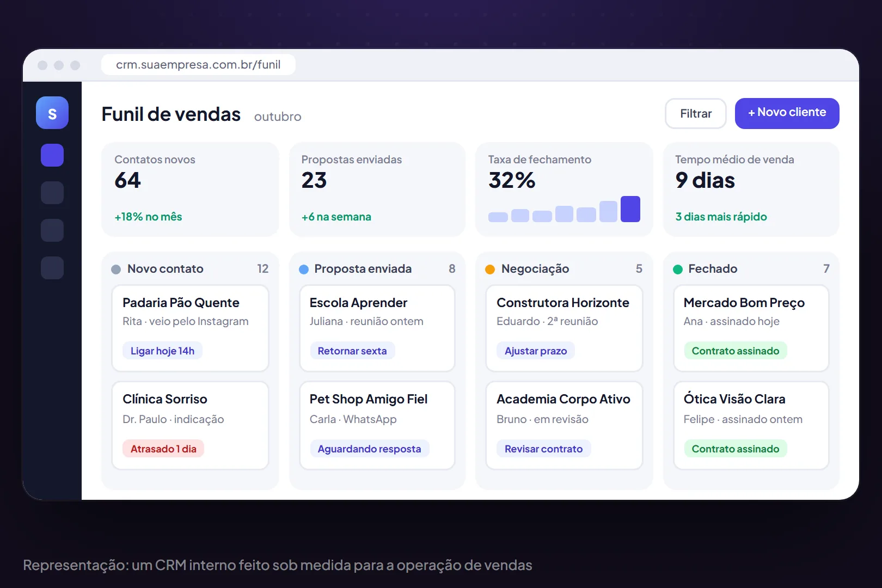Open the Construtora Horizonte card
The image size is (882, 588).
click(564, 328)
